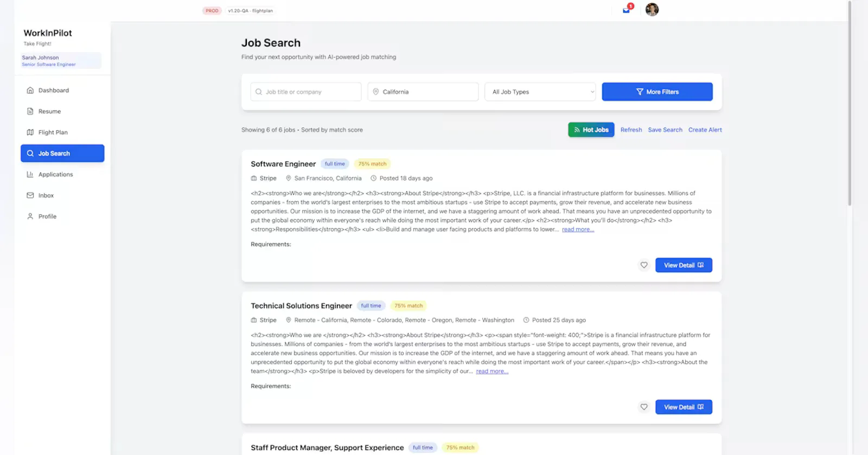Favorite the Technical Solutions Engineer job
This screenshot has width=868, height=455.
click(x=644, y=407)
